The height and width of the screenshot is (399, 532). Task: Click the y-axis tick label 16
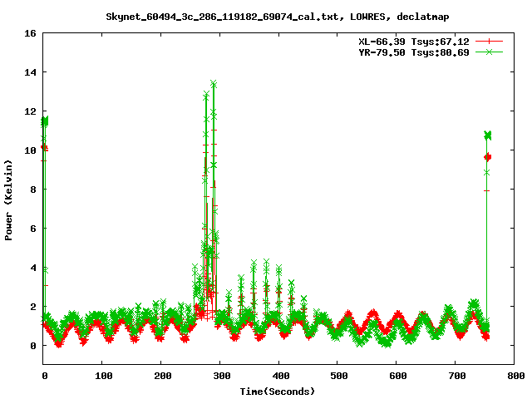click(30, 33)
